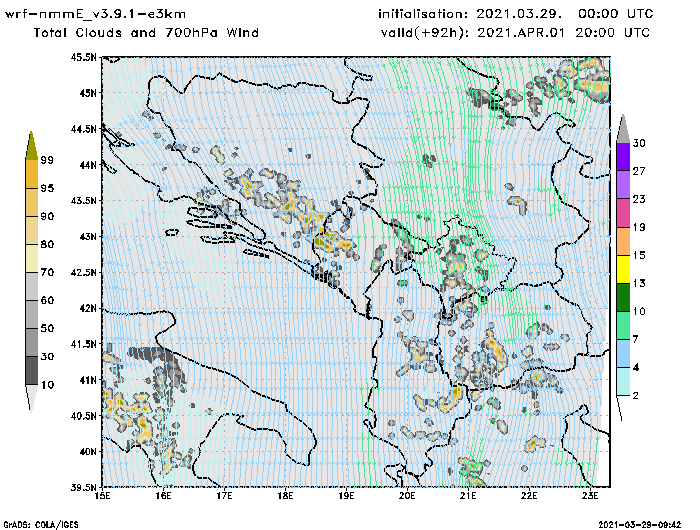Click the 18E longitude axis label

pos(285,496)
